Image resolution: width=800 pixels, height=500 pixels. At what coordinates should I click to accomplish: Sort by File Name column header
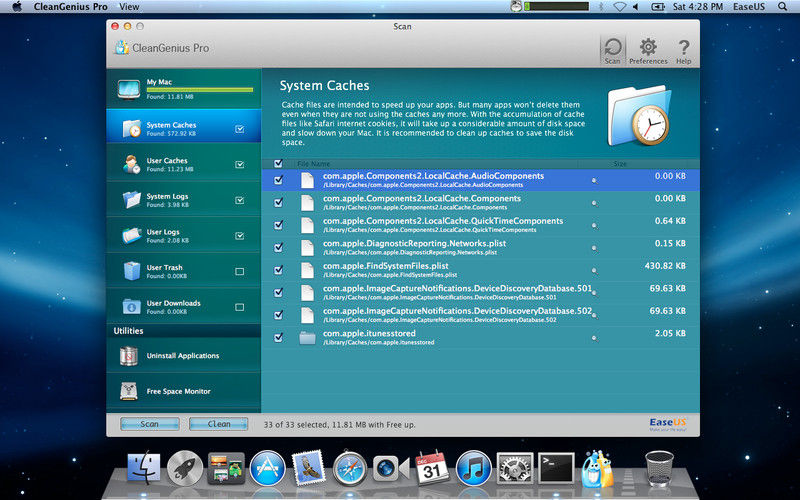[x=313, y=164]
